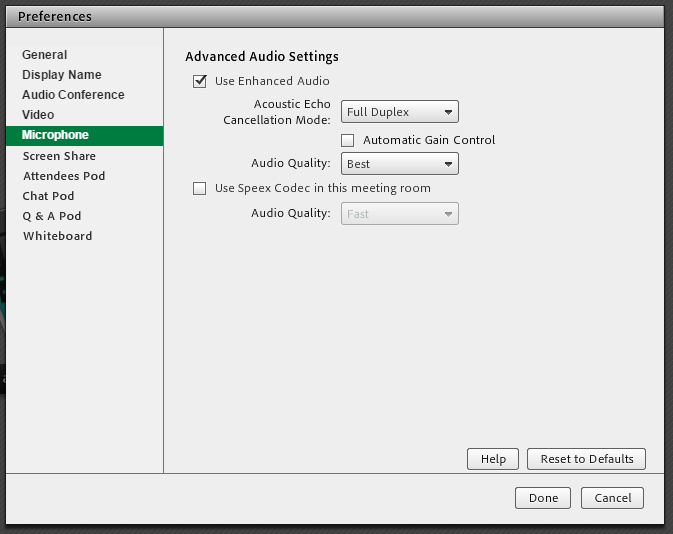Go to Audio Conference settings
Viewport: 673px width, 534px height.
pyautogui.click(x=73, y=95)
